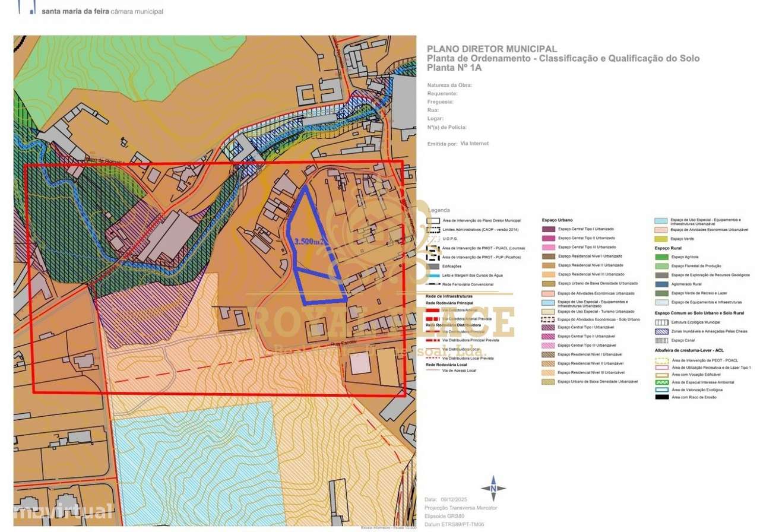Click the Área com Risco de Erosão black symbol
The height and width of the screenshot is (532, 760).
pos(661,396)
